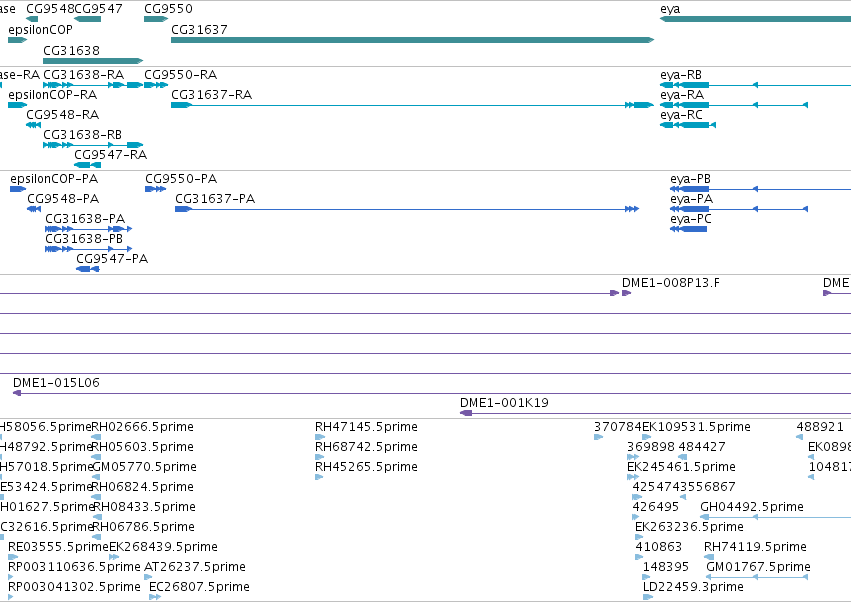Click BAC clone DME1-015L06
This screenshot has width=851, height=602.
[431, 393]
